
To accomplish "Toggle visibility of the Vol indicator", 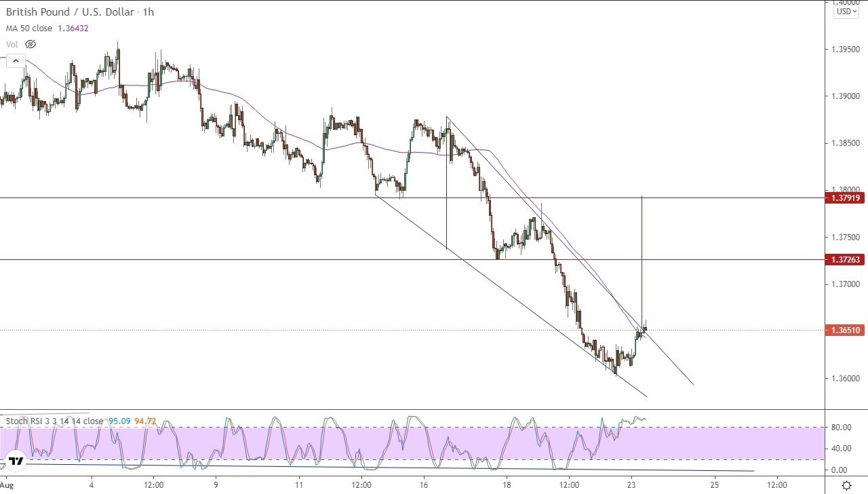I will coord(31,44).
